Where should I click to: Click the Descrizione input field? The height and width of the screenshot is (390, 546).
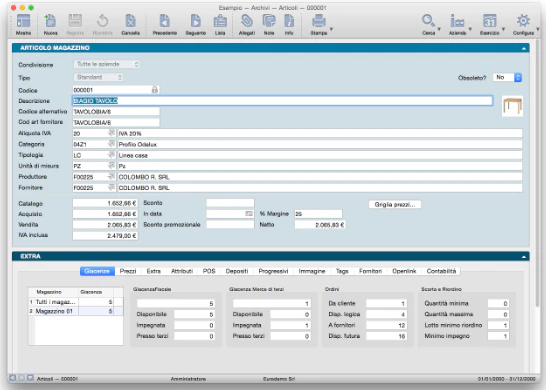coord(282,101)
